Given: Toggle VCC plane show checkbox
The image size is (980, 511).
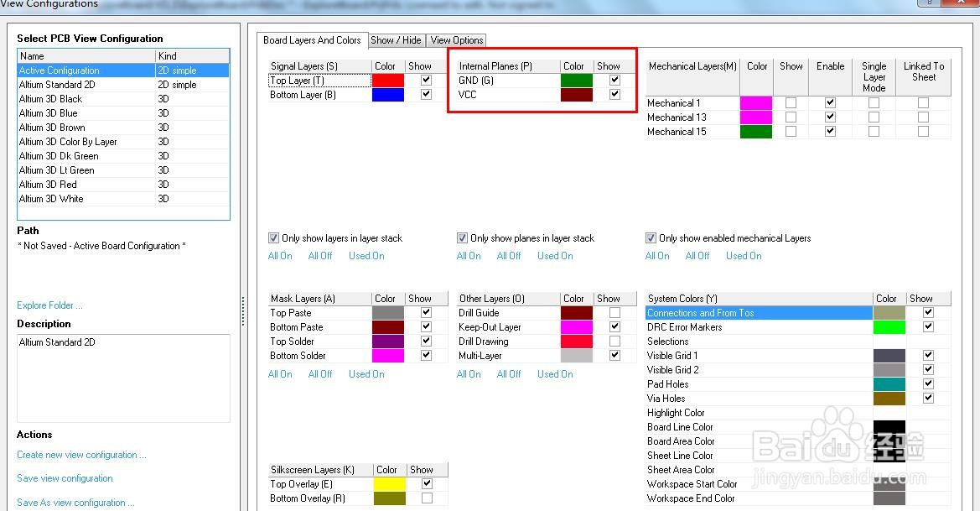Looking at the screenshot, I should (615, 95).
